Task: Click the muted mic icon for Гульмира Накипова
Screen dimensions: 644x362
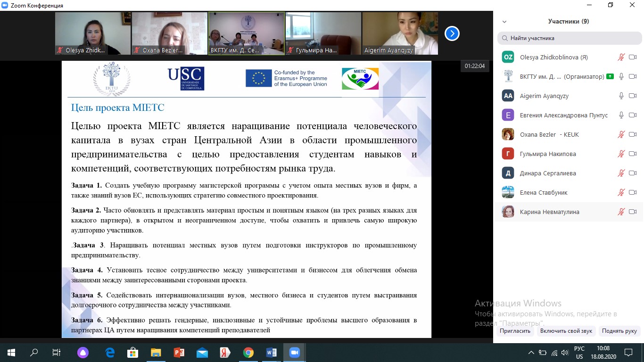Action: point(621,154)
